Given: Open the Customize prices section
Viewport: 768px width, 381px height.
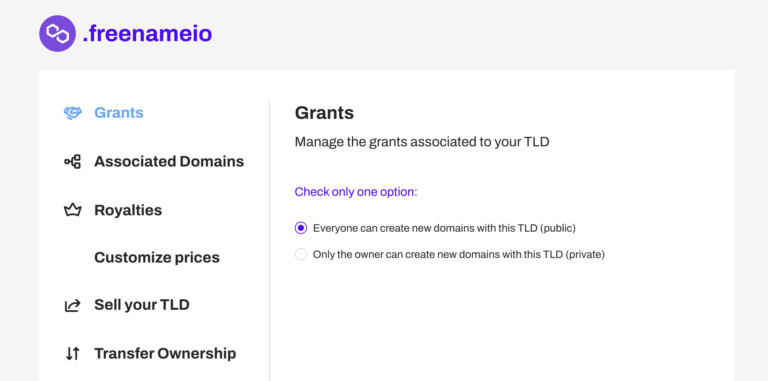Looking at the screenshot, I should [157, 258].
